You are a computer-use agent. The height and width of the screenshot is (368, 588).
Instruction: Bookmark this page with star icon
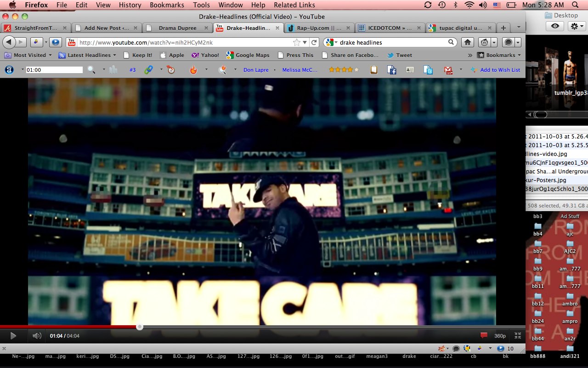(297, 42)
